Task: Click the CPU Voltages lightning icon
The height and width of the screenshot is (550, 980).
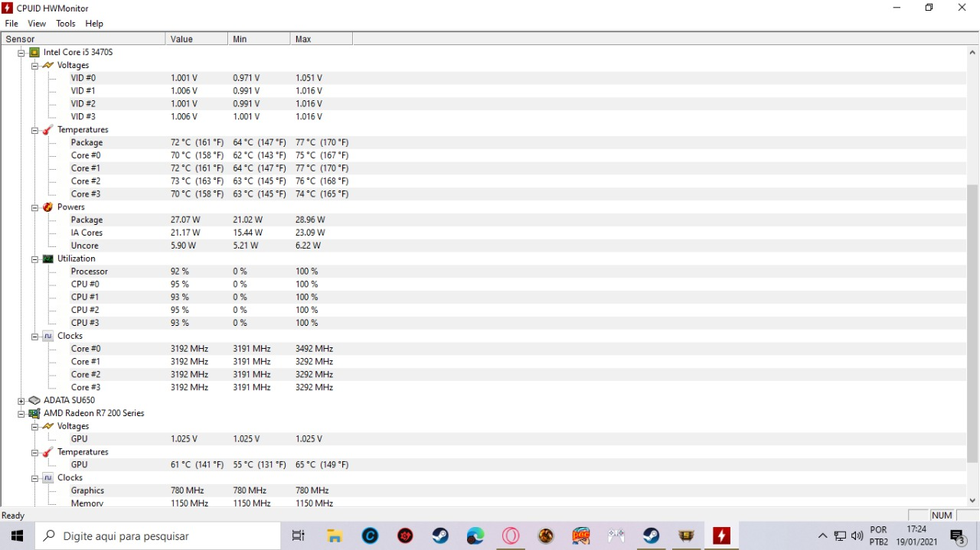Action: [48, 65]
